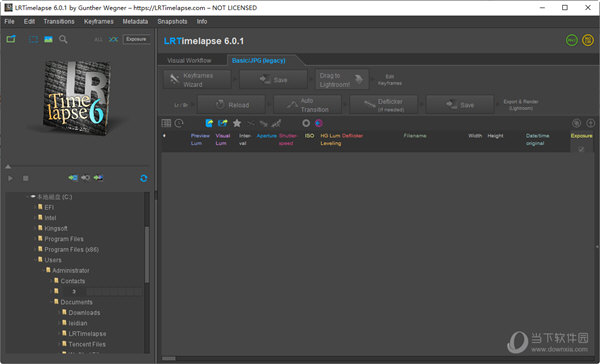The width and height of the screenshot is (600, 364).
Task: Click the star rating filter icon
Action: pos(237,123)
